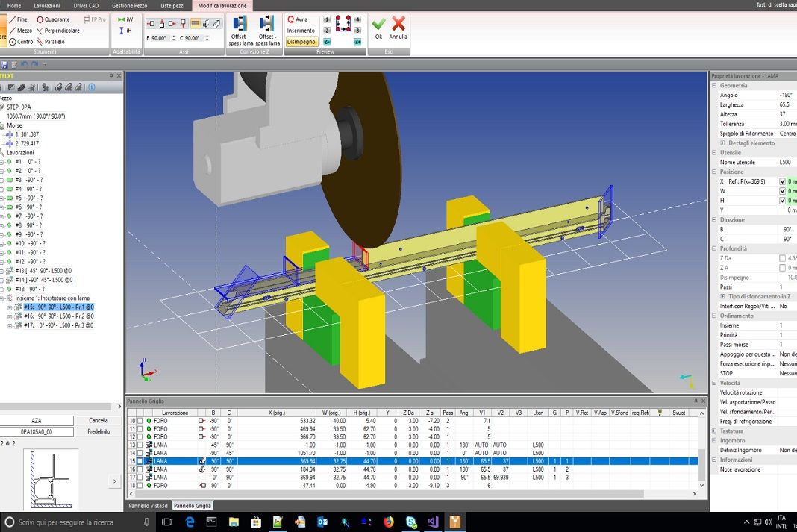Start Avvia Inserimento
The width and height of the screenshot is (797, 532).
pos(301,25)
